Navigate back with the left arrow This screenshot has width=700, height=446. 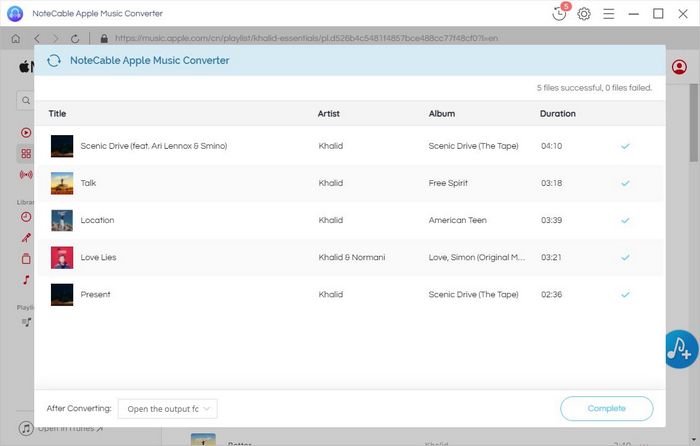coord(37,38)
